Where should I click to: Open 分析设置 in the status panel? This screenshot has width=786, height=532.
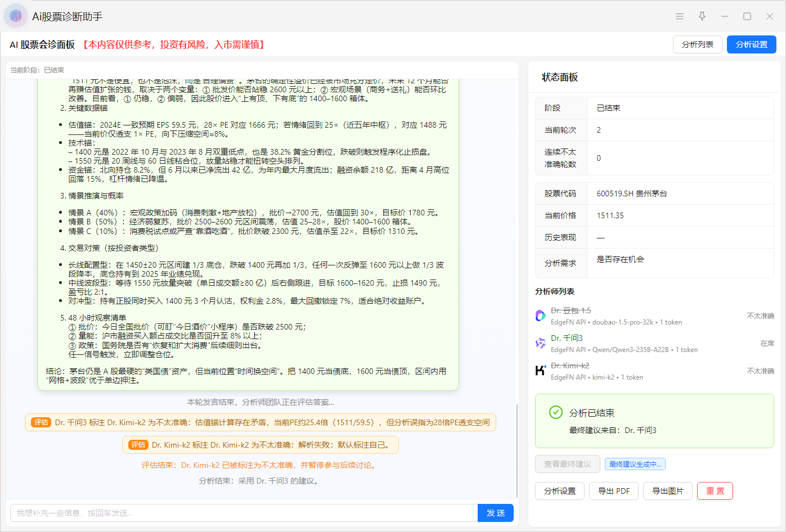coord(559,491)
